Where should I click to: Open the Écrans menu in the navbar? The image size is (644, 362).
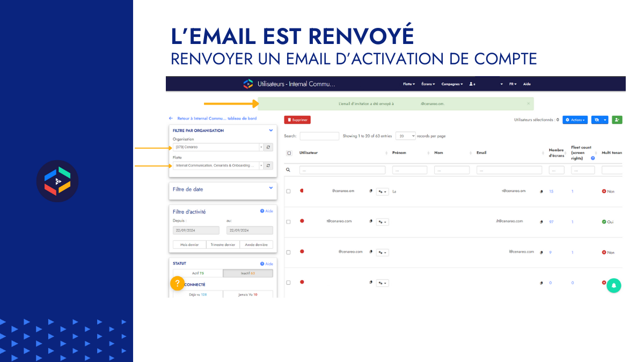(427, 84)
